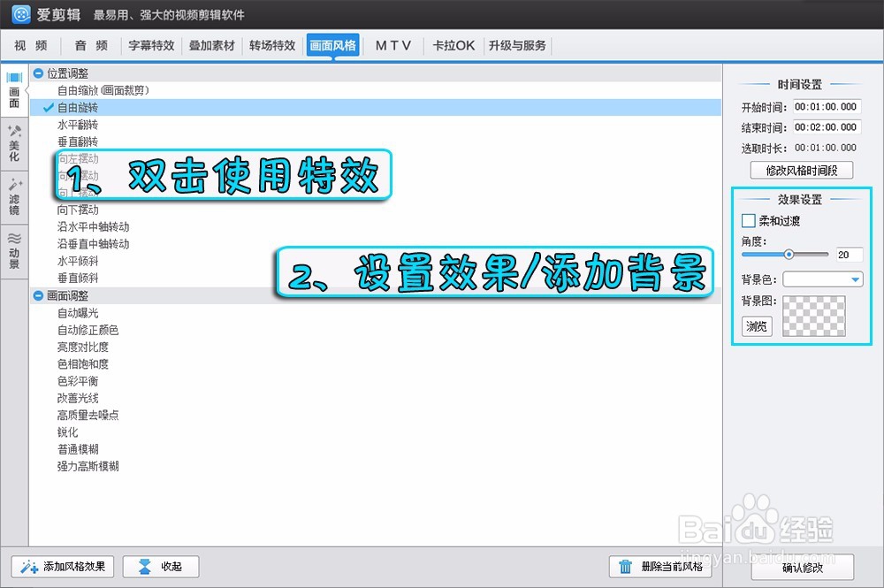Click the 确认修改 button

point(803,567)
